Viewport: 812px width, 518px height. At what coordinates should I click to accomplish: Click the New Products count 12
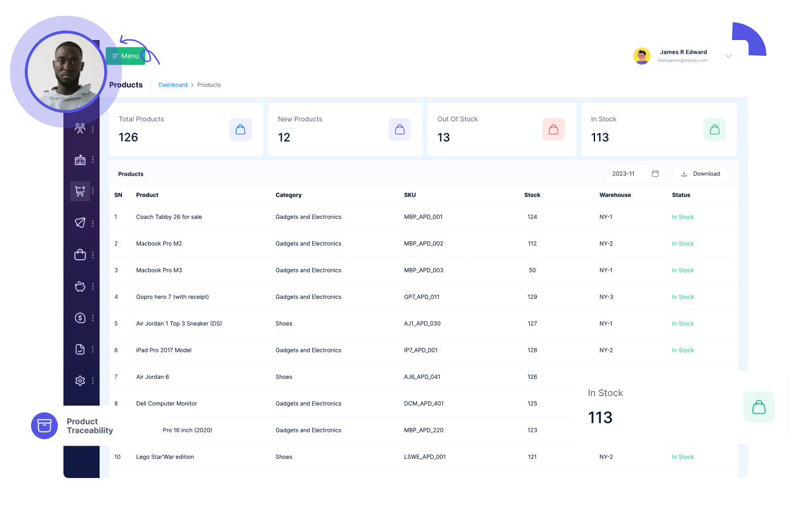coord(284,138)
